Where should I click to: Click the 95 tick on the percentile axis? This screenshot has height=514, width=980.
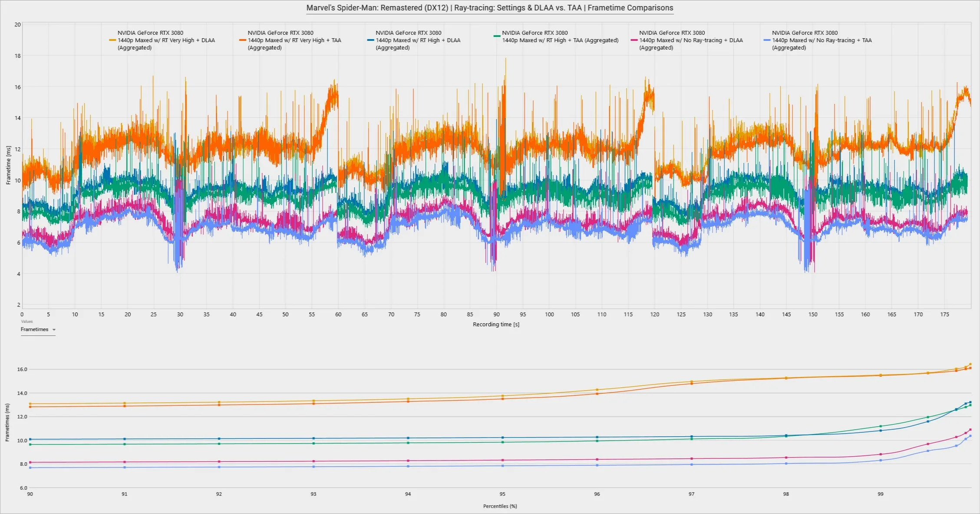click(502, 494)
